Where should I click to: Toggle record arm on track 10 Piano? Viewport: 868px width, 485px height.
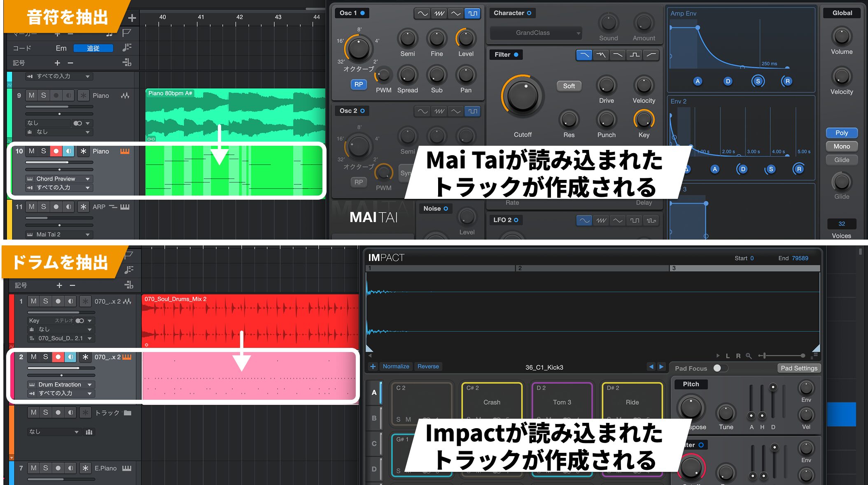[x=56, y=151]
